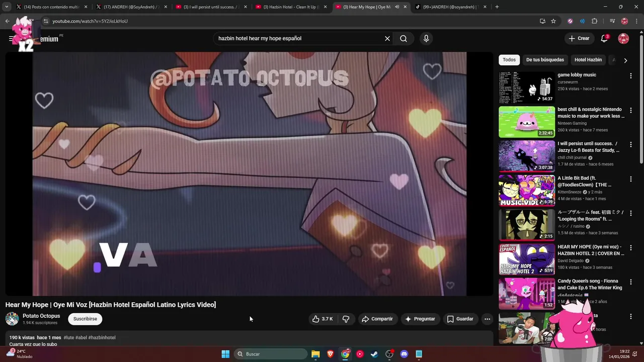Open options for best chill Nintendo music video
The width and height of the screenshot is (644, 362).
631,110
